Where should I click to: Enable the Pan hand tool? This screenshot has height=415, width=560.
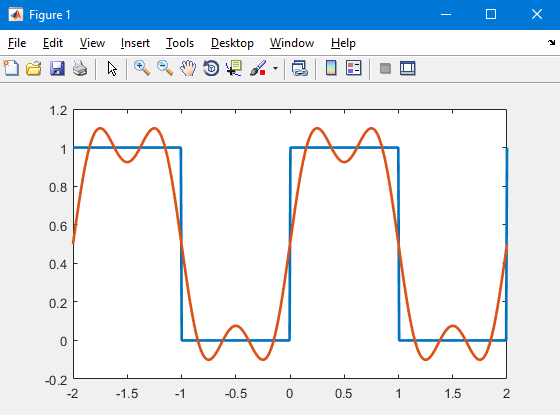pyautogui.click(x=188, y=68)
